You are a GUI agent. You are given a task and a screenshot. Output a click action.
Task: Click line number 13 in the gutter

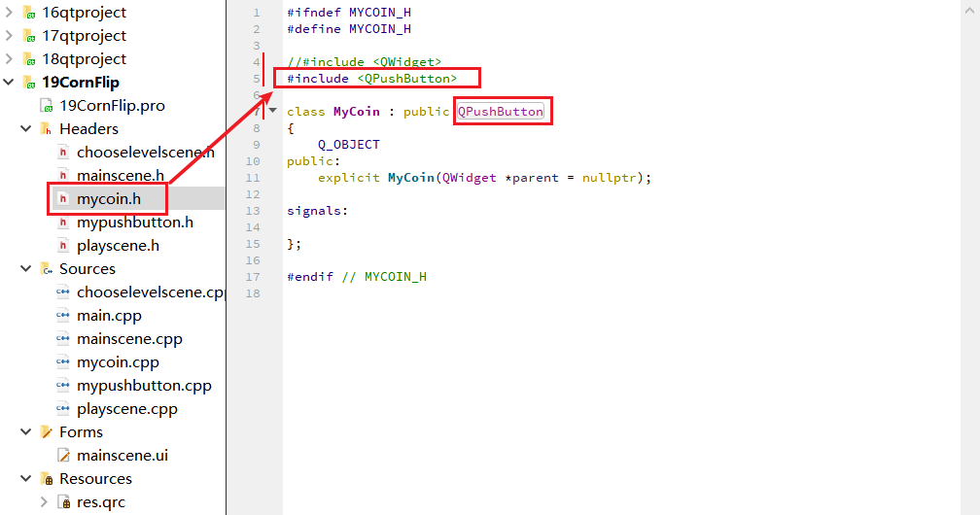[253, 211]
